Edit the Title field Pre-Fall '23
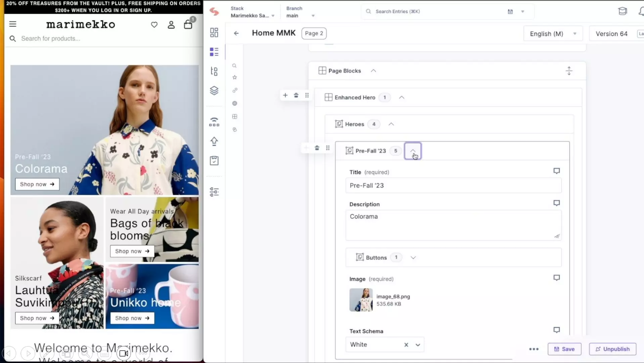Screen dimensions: 644x363 pos(453,186)
